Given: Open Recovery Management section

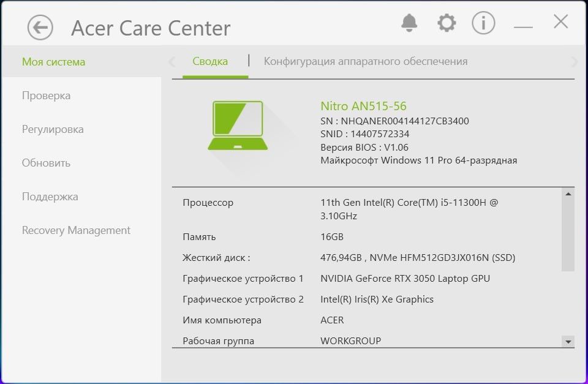Looking at the screenshot, I should (76, 230).
